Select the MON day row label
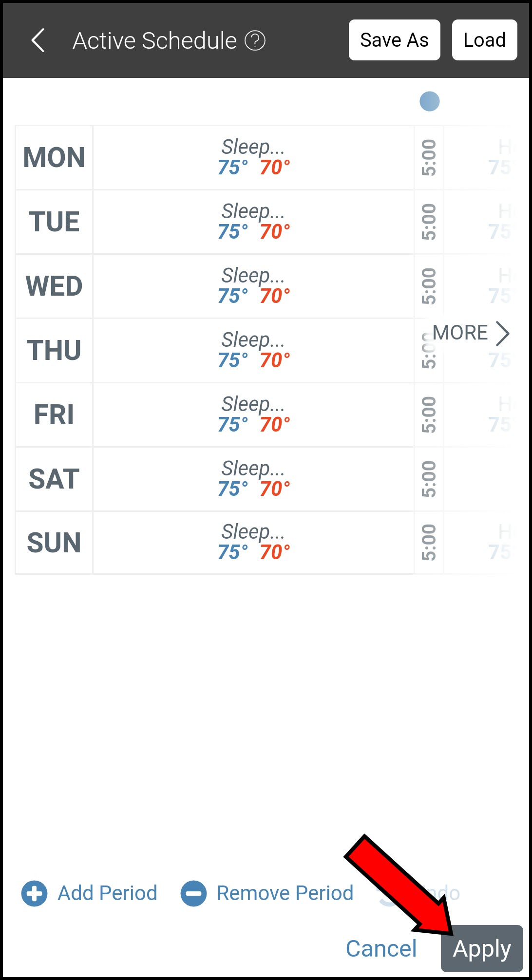The width and height of the screenshot is (532, 980). pyautogui.click(x=54, y=158)
